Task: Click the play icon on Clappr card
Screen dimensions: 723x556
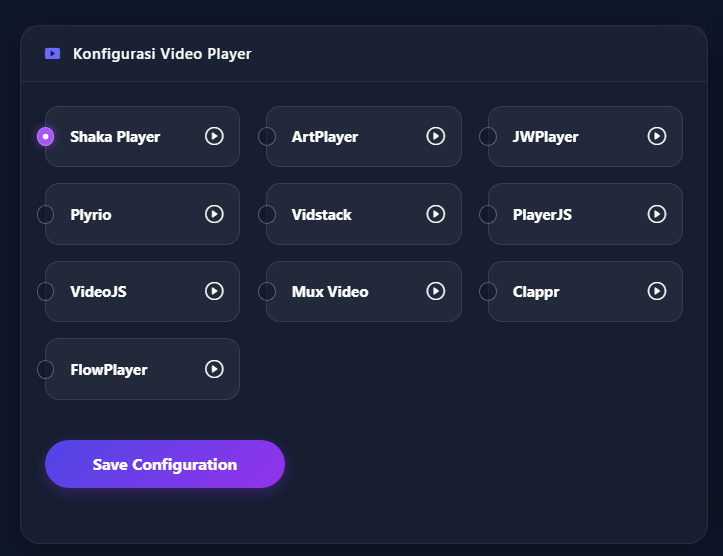Action: point(657,291)
